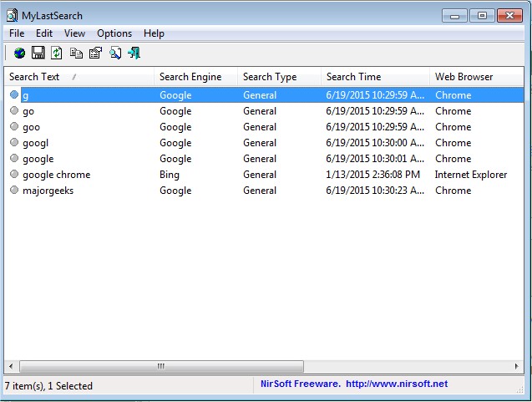Click the Exit door toolbar icon

click(134, 53)
